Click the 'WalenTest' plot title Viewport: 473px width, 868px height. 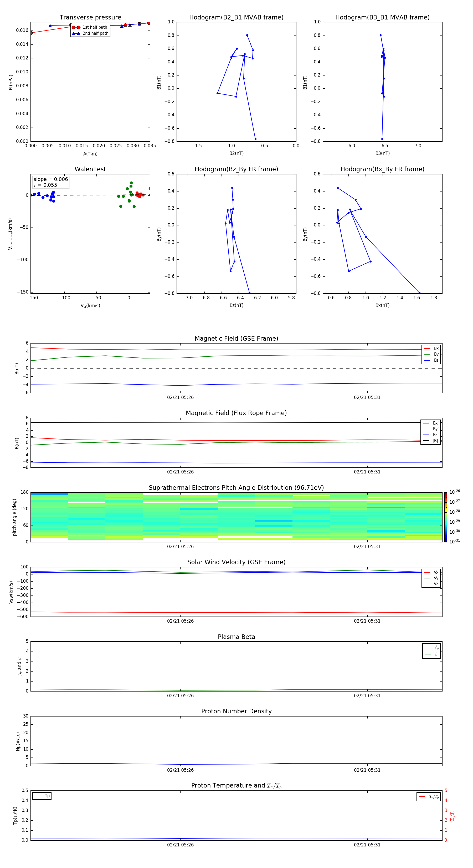[x=90, y=169]
